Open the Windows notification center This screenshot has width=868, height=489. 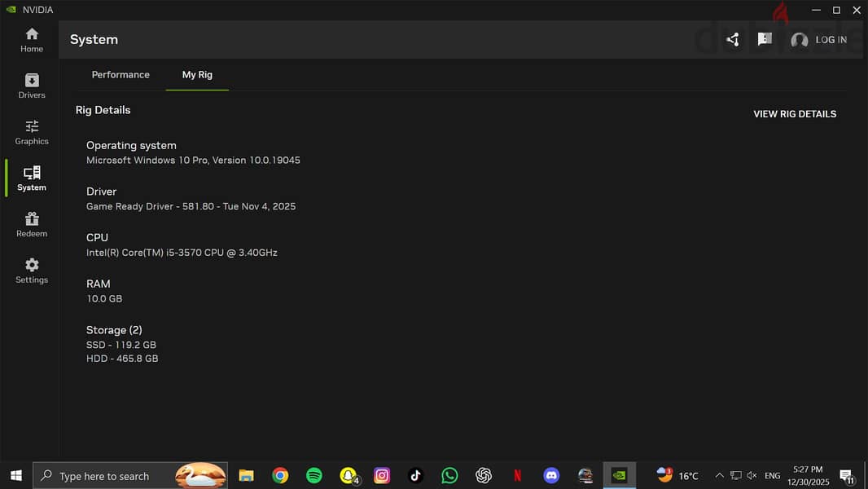click(x=846, y=476)
